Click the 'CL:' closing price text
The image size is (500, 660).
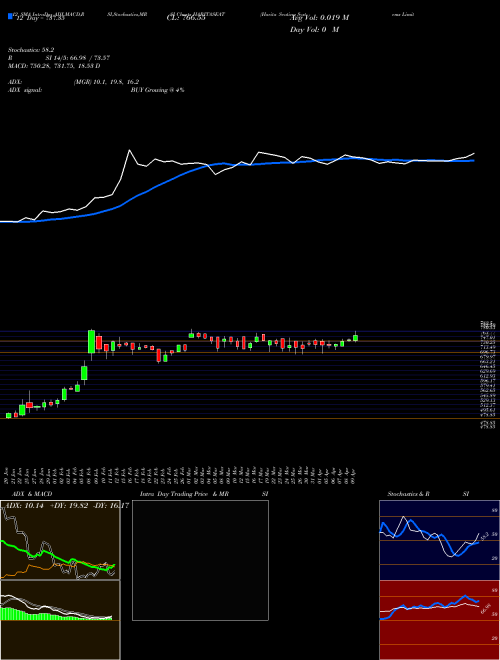coord(186,19)
